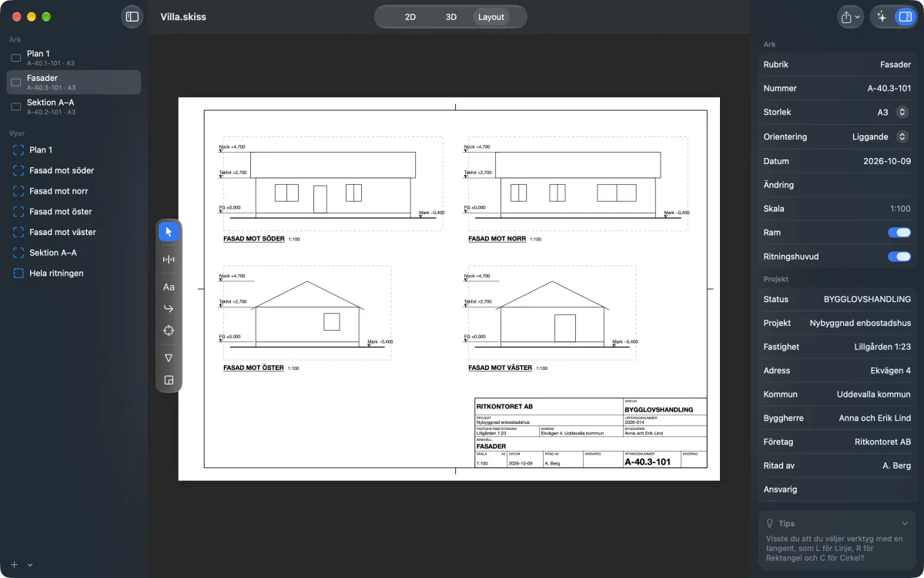Click the Sektion A–A sheet page icon
This screenshot has height=578, width=924.
(x=15, y=106)
